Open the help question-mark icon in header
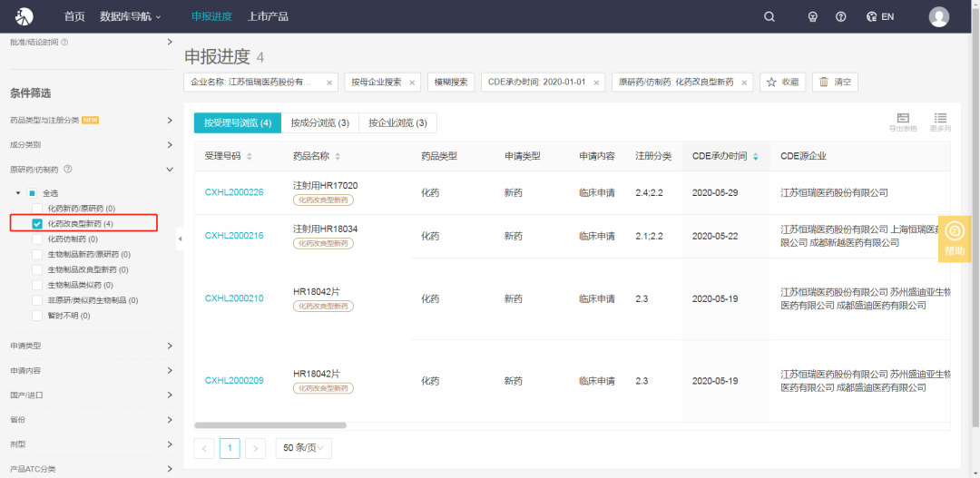Screen dimensions: 980x478 pyautogui.click(x=840, y=17)
